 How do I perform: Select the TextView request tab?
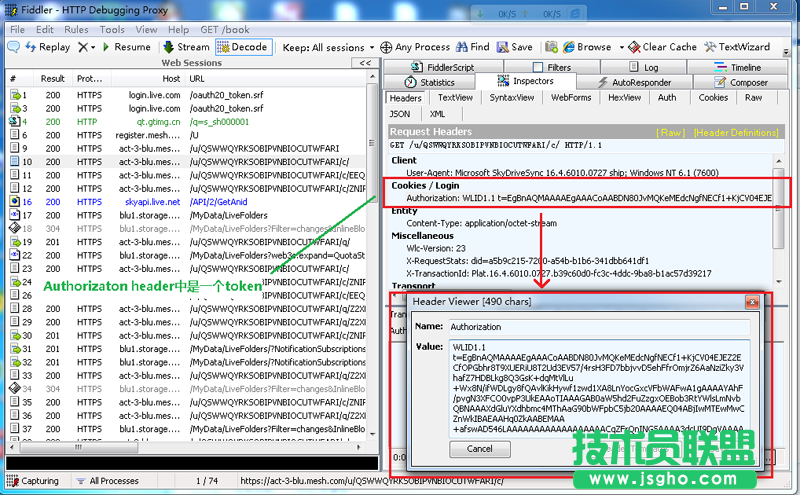pos(455,98)
